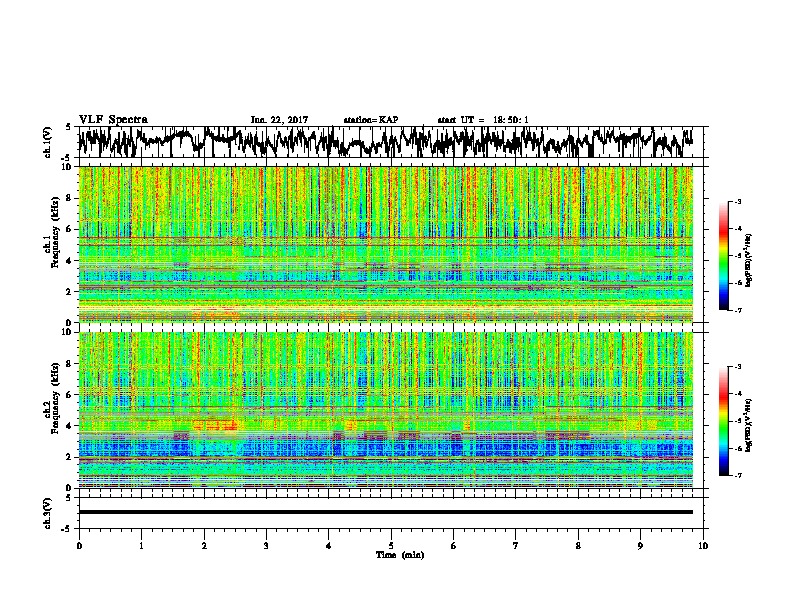The height and width of the screenshot is (612, 792).
Task: Click the "6" kHz tick of ch.1 spectrogram
Action: 70,229
